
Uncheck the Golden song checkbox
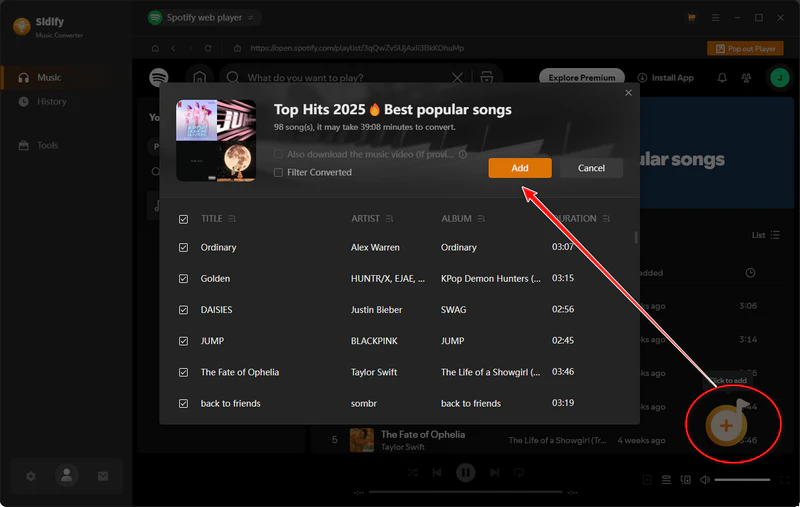pos(183,278)
